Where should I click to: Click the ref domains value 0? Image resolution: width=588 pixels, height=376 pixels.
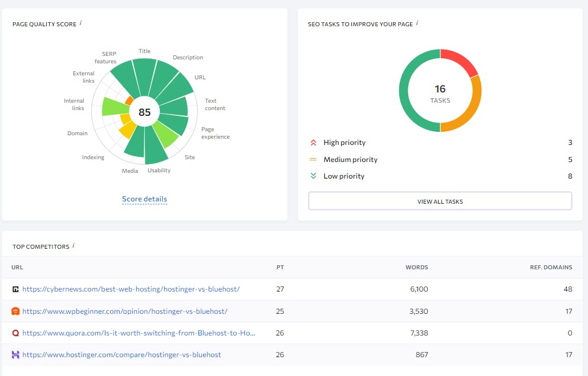pyautogui.click(x=570, y=333)
